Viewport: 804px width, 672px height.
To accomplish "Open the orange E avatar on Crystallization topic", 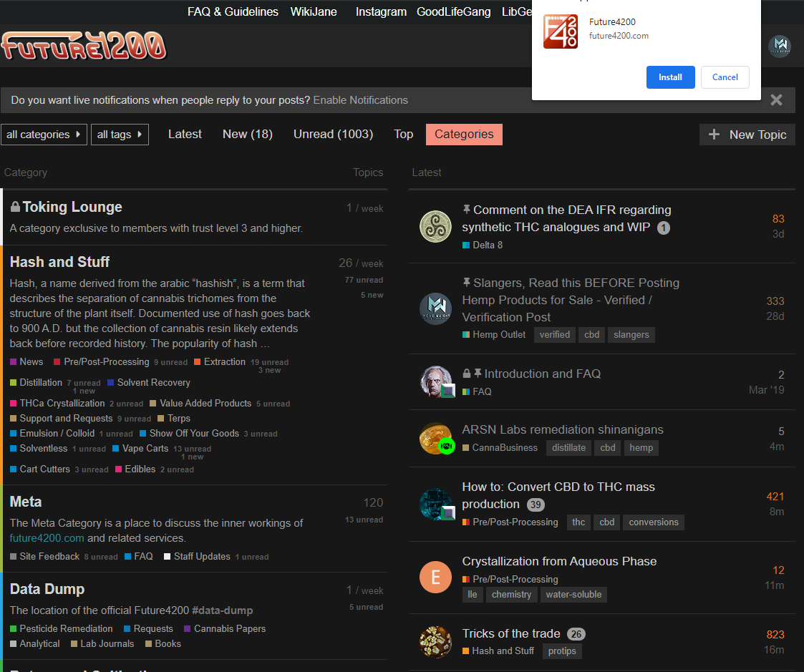I will tap(435, 577).
